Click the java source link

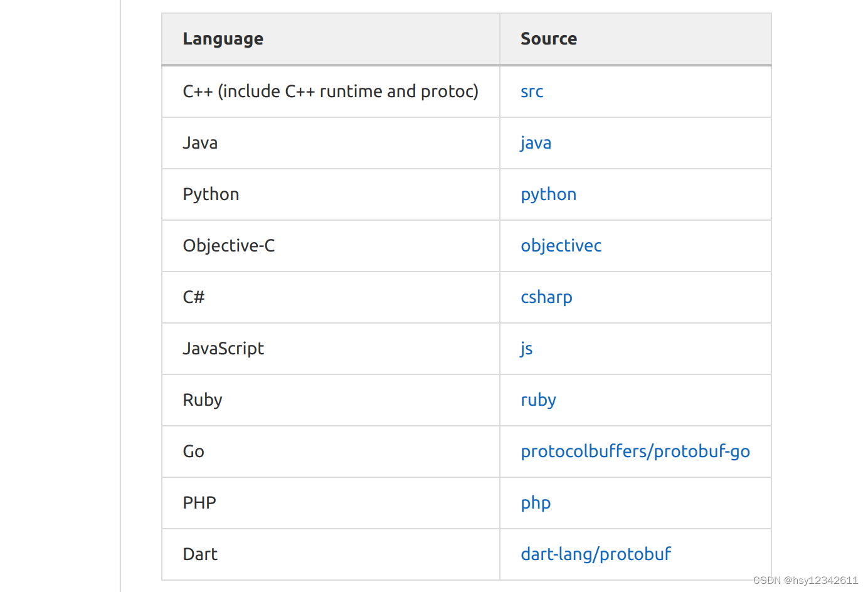coord(536,143)
